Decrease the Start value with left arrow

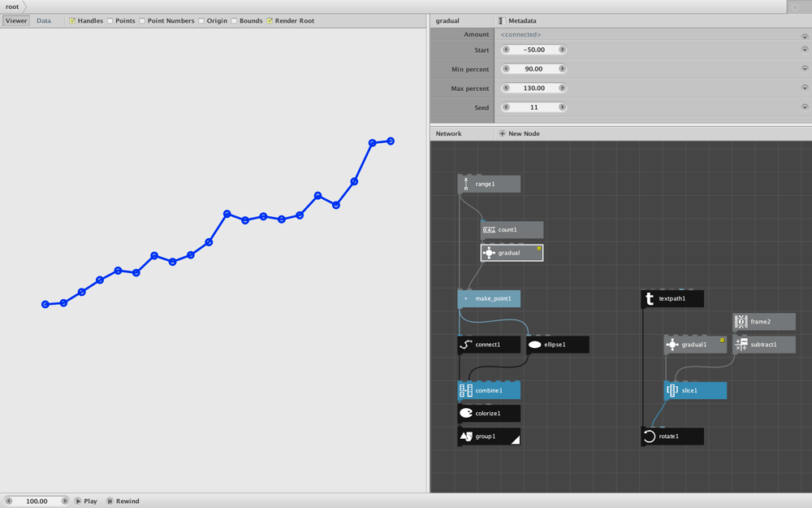(506, 50)
